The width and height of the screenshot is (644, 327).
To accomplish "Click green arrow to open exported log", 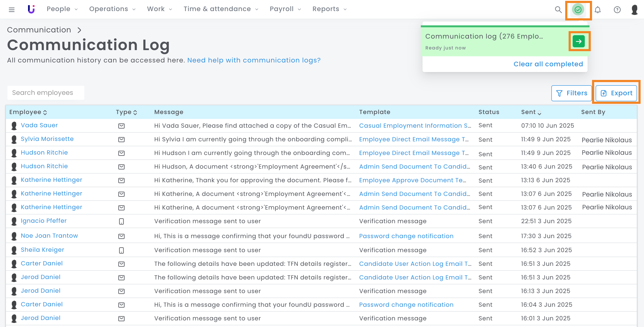I will tap(579, 41).
